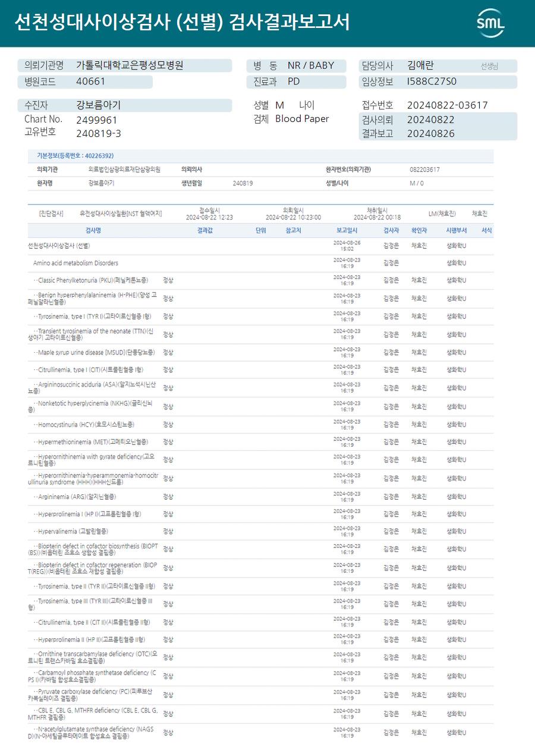Click the 시행부서 column header
The width and height of the screenshot is (535, 756).
pos(456,230)
